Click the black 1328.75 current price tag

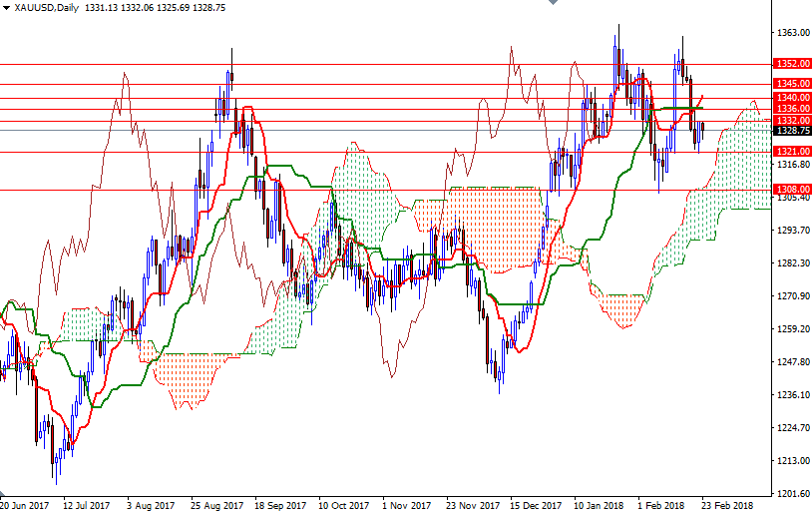(x=792, y=131)
